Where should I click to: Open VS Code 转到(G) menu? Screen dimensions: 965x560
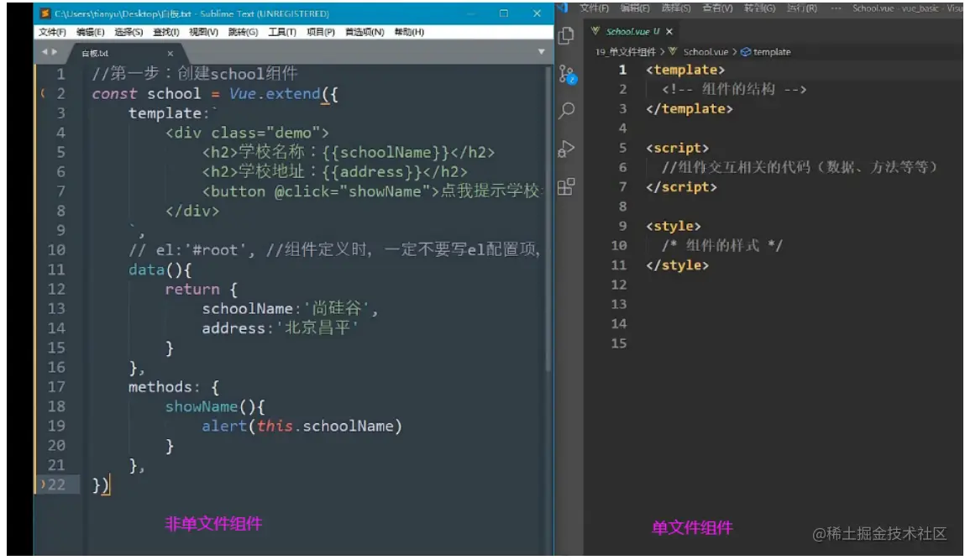tap(759, 8)
